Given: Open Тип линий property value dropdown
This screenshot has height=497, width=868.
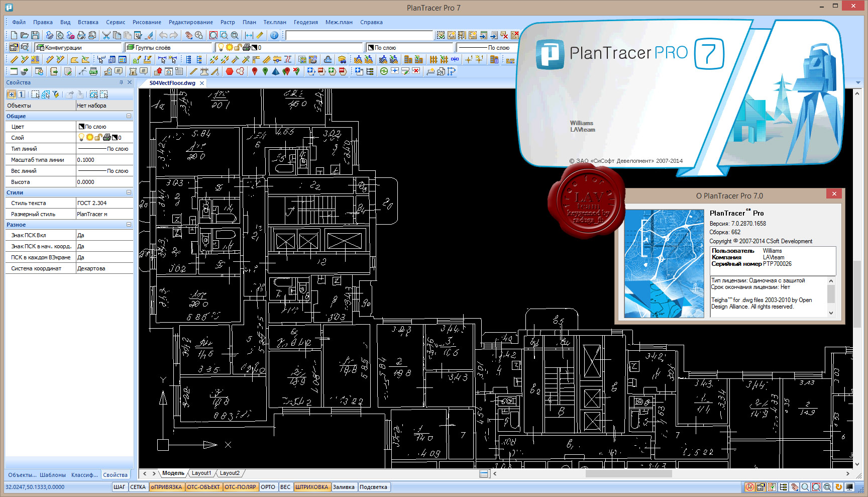Looking at the screenshot, I should click(104, 149).
